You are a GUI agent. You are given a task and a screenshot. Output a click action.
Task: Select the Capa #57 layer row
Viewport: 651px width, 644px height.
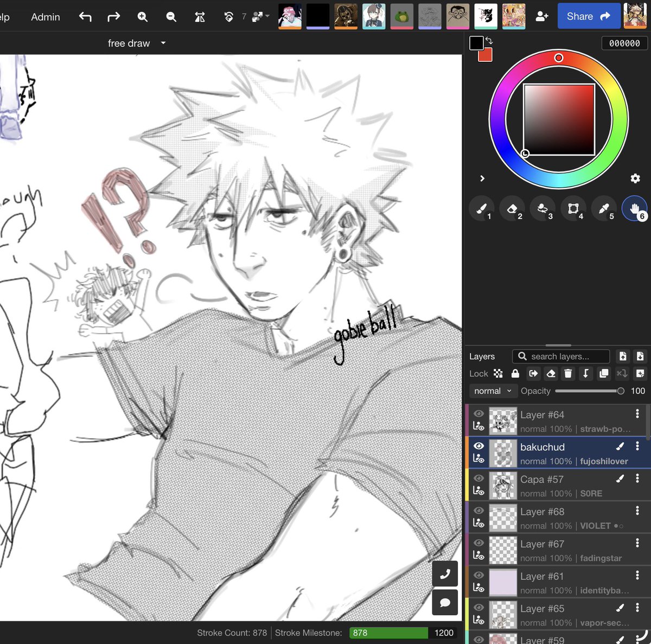(559, 486)
